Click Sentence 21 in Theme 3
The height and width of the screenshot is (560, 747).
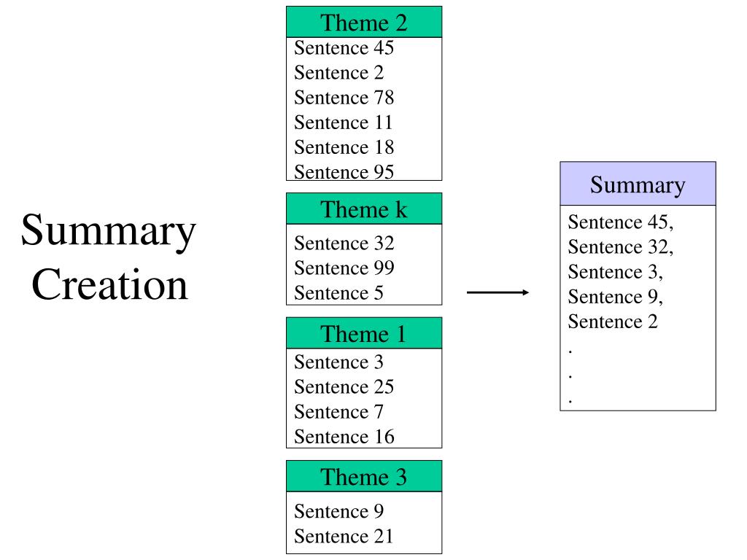tap(344, 536)
